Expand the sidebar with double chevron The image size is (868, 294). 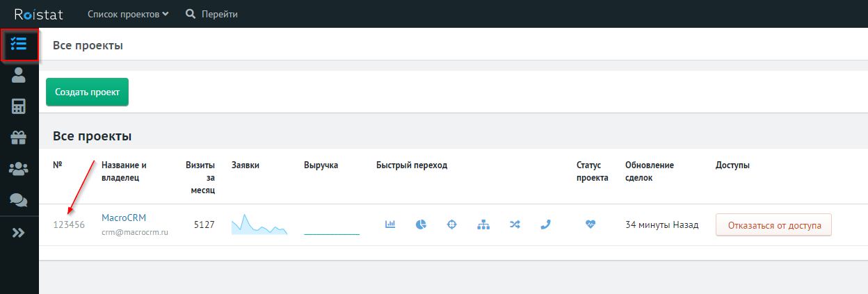pyautogui.click(x=19, y=233)
